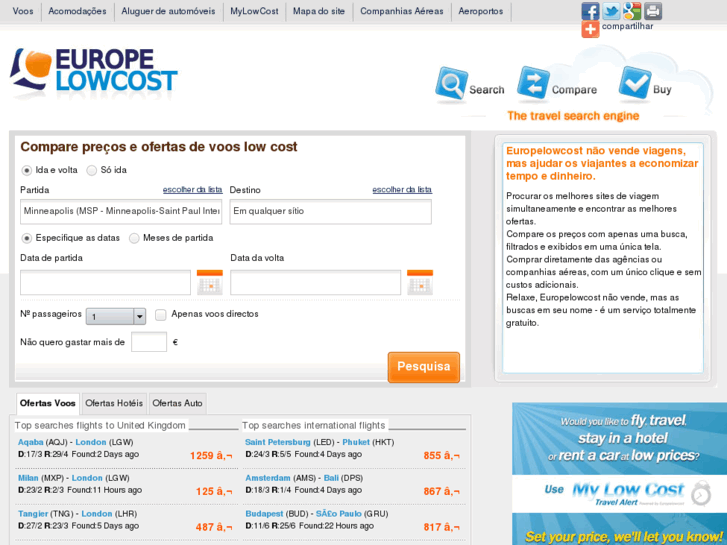Focus the Destino input field

331,212
